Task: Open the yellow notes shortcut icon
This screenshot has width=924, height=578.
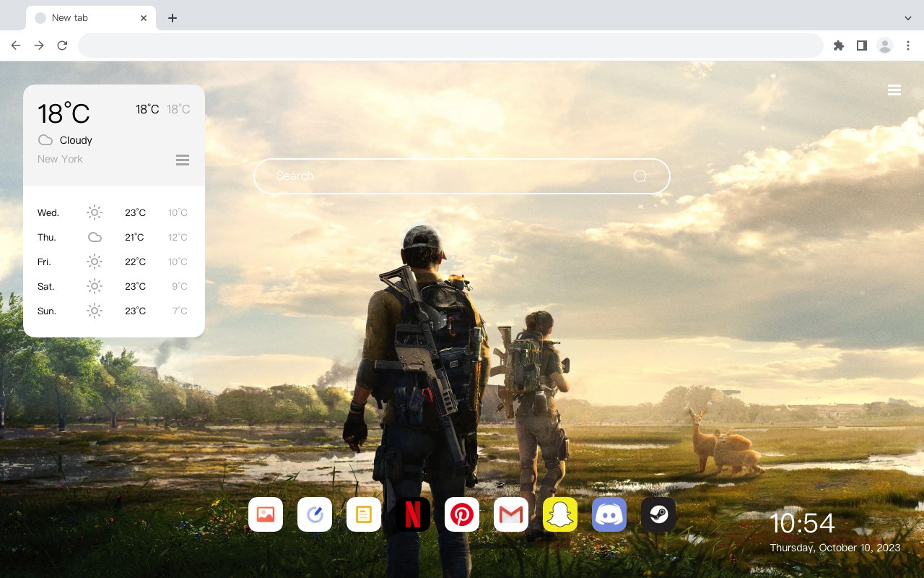Action: point(364,514)
